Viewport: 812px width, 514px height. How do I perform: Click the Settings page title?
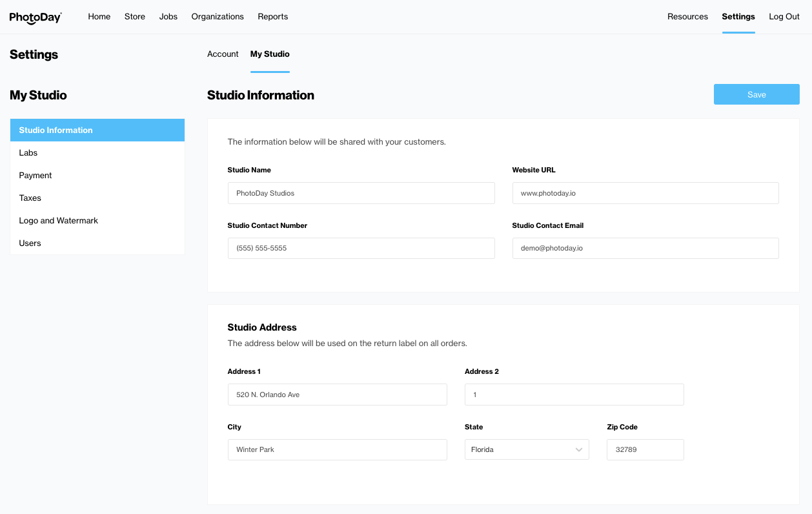(x=34, y=55)
